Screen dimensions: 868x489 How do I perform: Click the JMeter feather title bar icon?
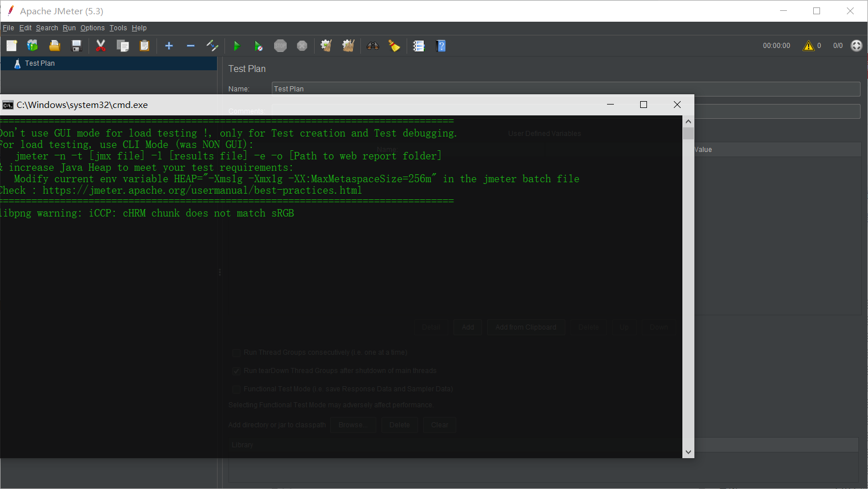pyautogui.click(x=10, y=11)
